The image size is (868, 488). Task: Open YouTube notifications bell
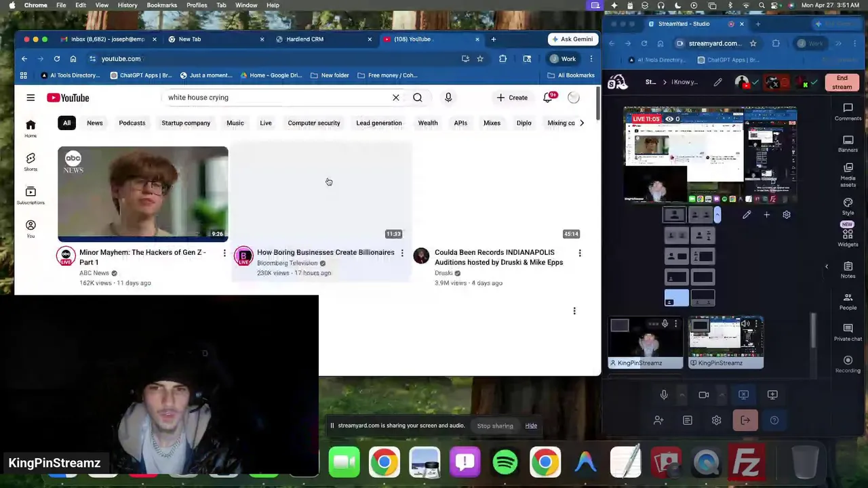tap(548, 98)
